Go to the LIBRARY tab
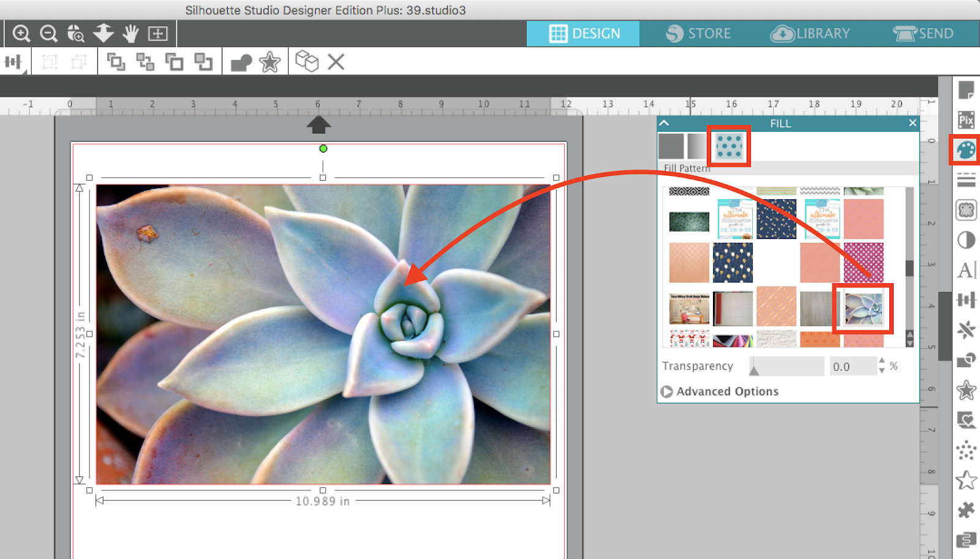 [x=810, y=34]
